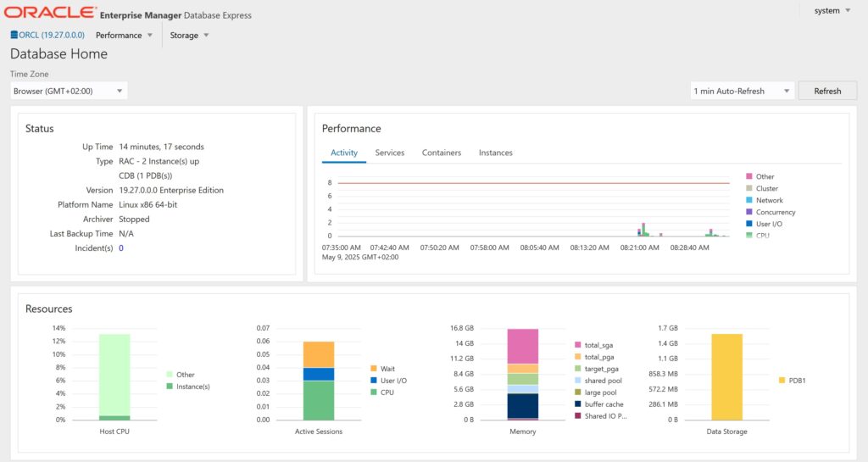Click the Active Sessions CPU legend swatch
868x462 pixels.
(374, 392)
